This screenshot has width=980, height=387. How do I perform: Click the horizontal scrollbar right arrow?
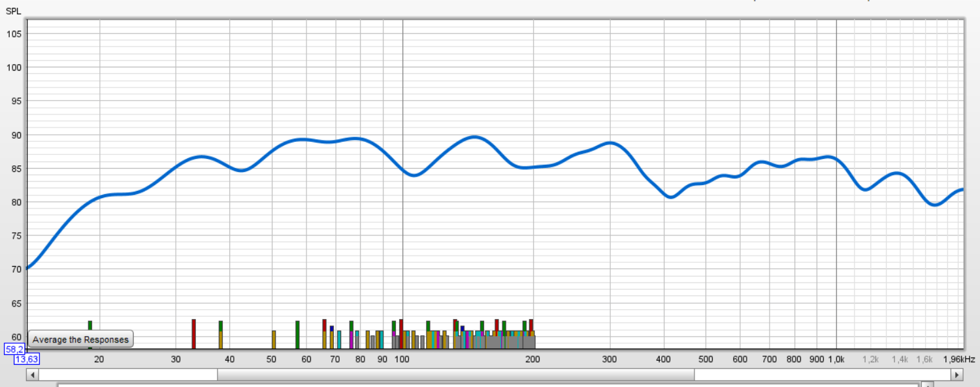pyautogui.click(x=957, y=375)
